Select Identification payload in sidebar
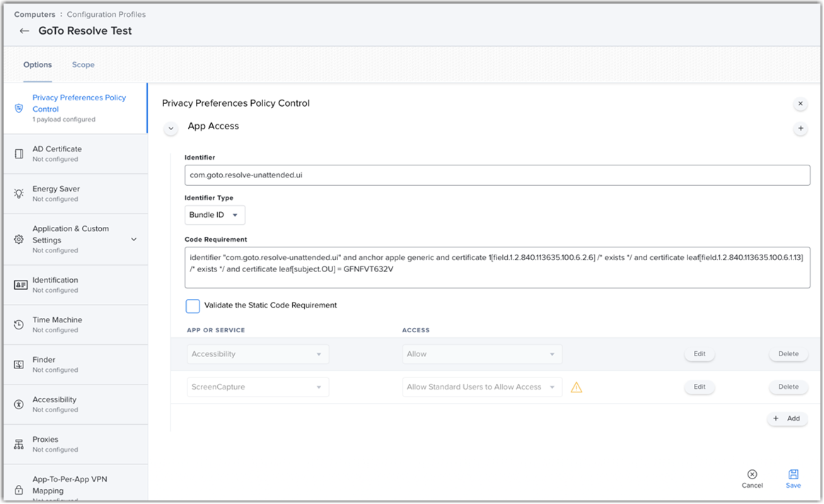The width and height of the screenshot is (824, 504). [76, 285]
